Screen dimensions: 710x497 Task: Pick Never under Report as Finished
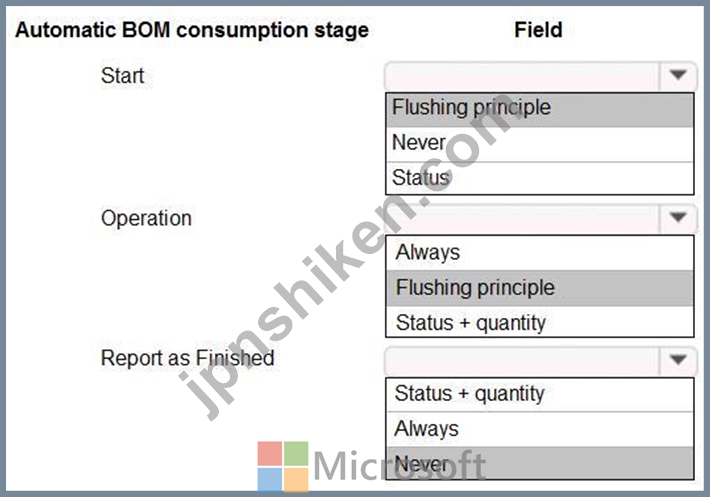coord(540,463)
